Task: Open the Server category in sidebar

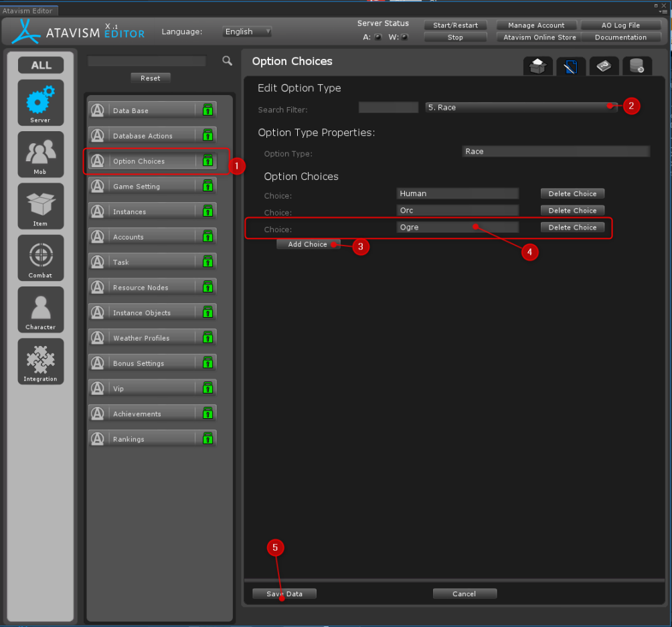Action: tap(41, 102)
